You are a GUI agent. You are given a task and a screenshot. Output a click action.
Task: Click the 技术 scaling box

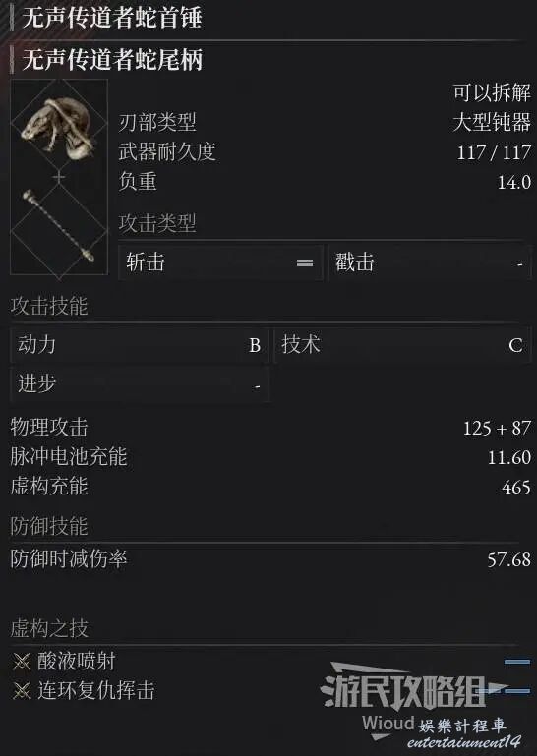402,345
